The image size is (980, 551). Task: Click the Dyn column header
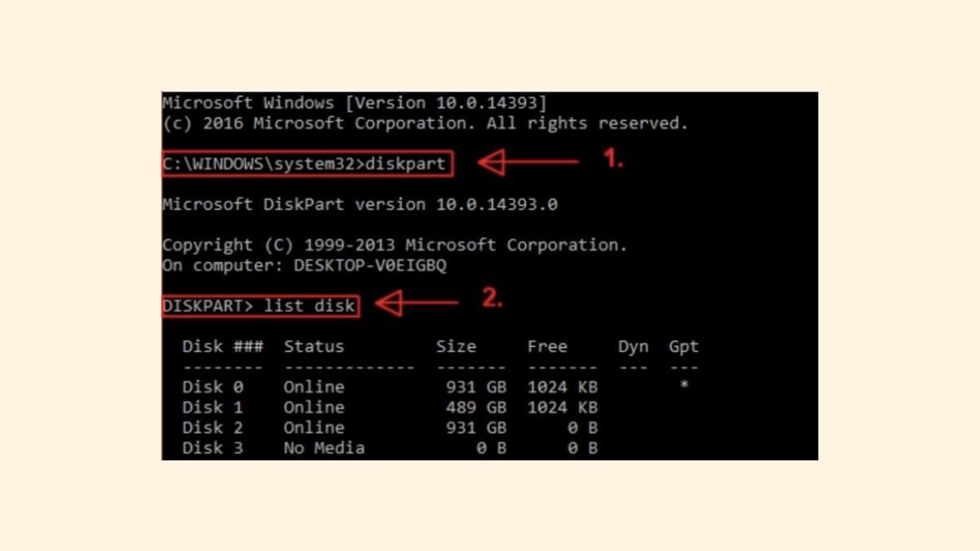pyautogui.click(x=633, y=346)
